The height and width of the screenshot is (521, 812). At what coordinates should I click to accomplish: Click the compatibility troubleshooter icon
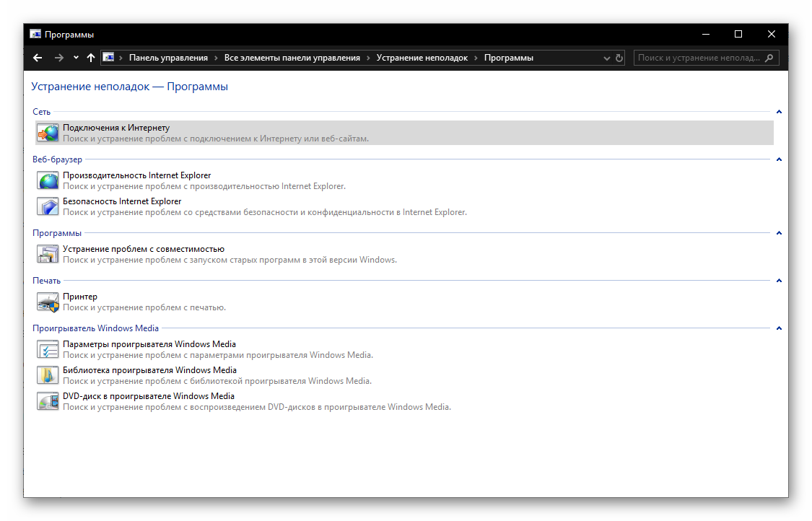pyautogui.click(x=48, y=254)
